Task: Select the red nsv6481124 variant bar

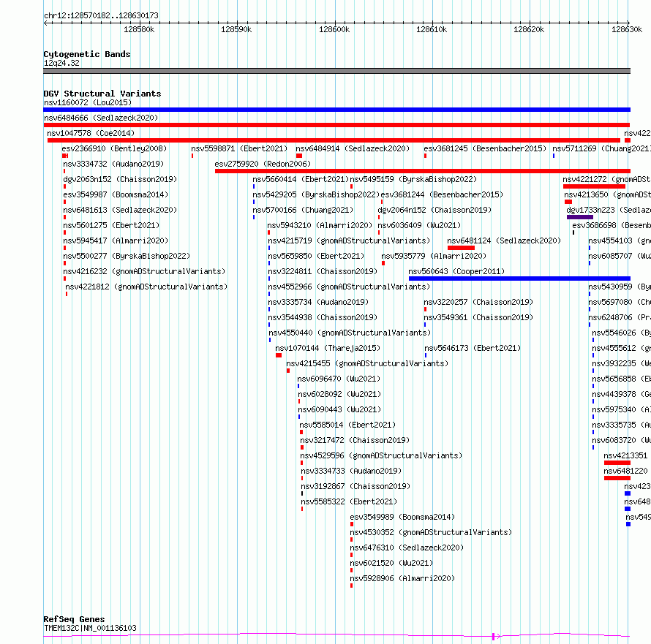Action: point(461,248)
